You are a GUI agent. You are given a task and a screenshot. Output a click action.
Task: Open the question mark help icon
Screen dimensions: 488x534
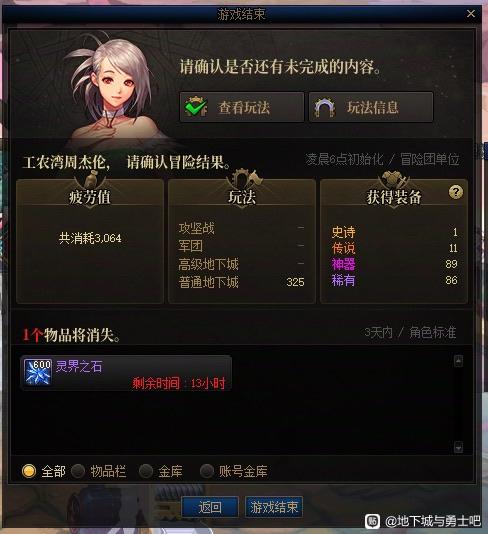(x=456, y=192)
